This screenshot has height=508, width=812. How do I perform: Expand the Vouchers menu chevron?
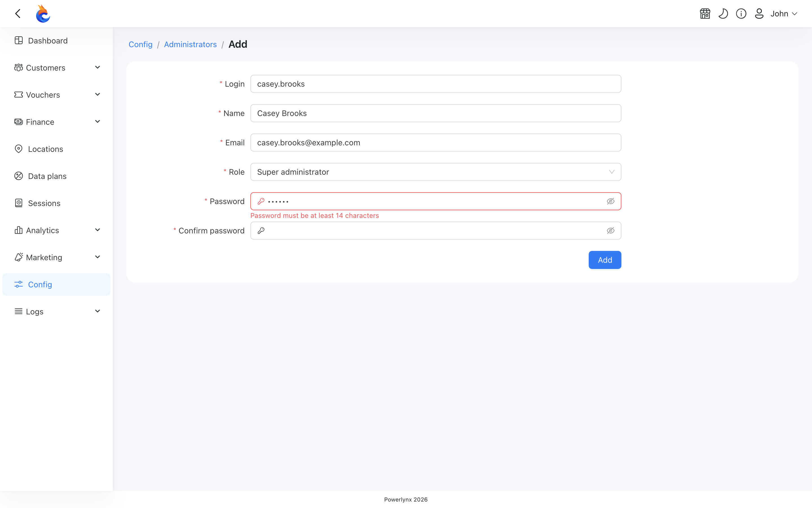coord(98,95)
